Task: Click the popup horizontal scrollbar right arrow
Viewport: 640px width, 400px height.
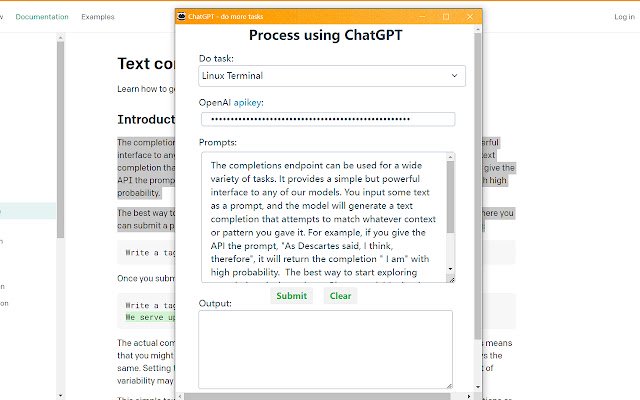Action: coord(469,396)
